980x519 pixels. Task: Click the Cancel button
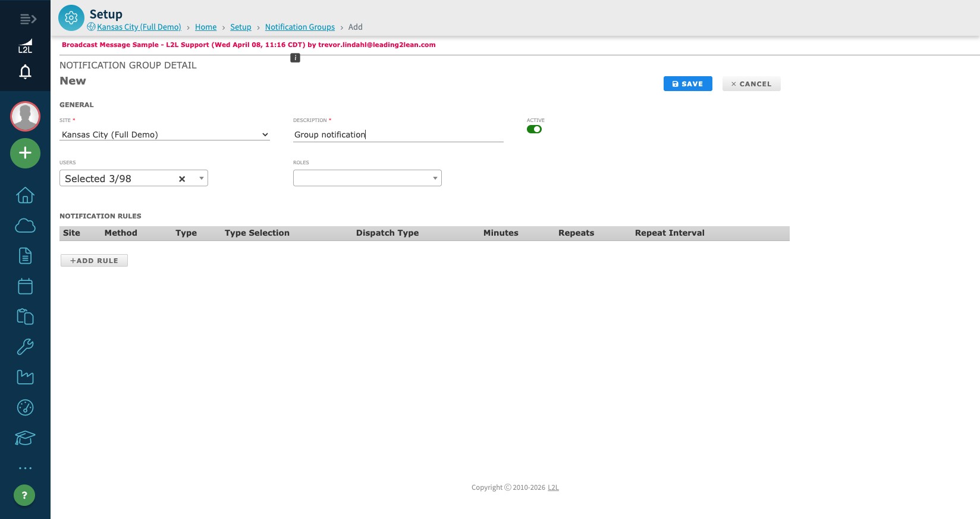point(752,84)
